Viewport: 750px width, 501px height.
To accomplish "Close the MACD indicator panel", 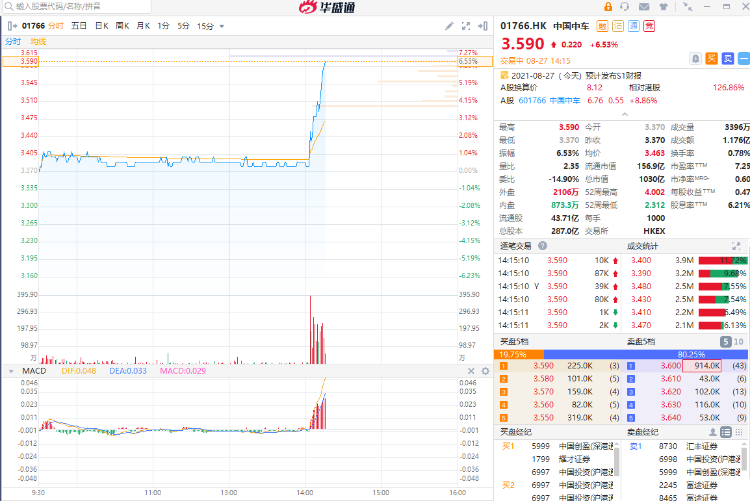I will pos(471,371).
